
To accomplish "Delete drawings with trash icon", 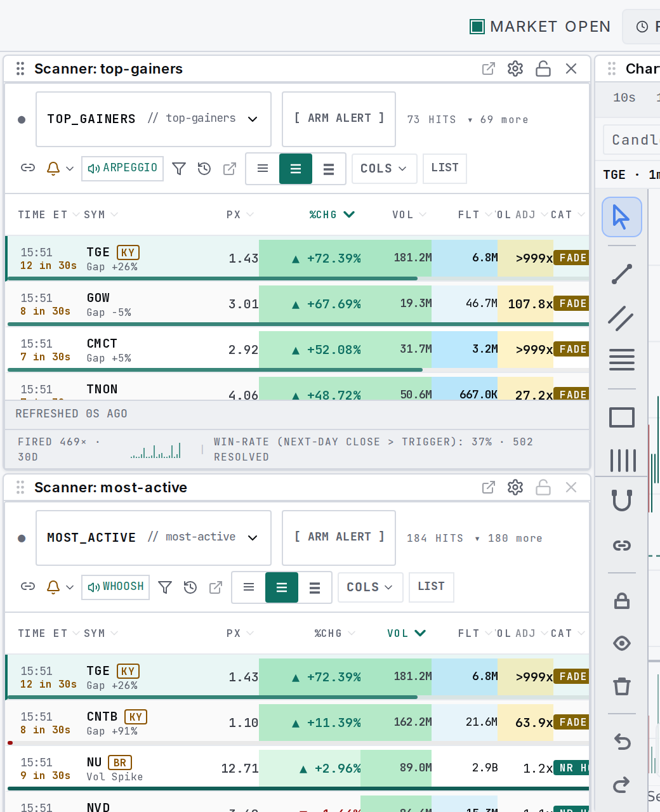I will (622, 686).
